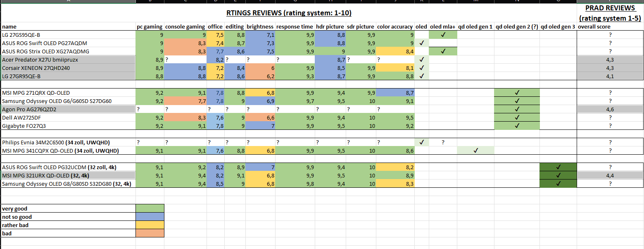Click the Philips Evnia 34M2C6500 cell
644x249 pixels.
pyautogui.click(x=68, y=142)
